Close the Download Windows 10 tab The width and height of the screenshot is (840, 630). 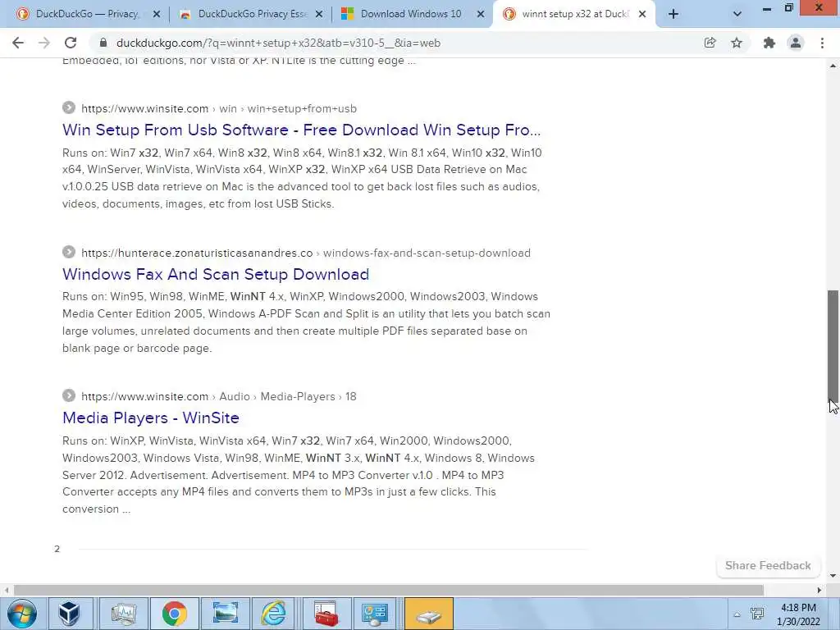point(481,15)
